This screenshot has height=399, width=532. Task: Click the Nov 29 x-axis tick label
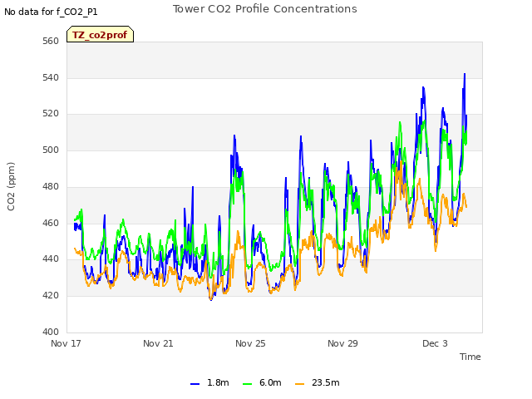pos(342,343)
